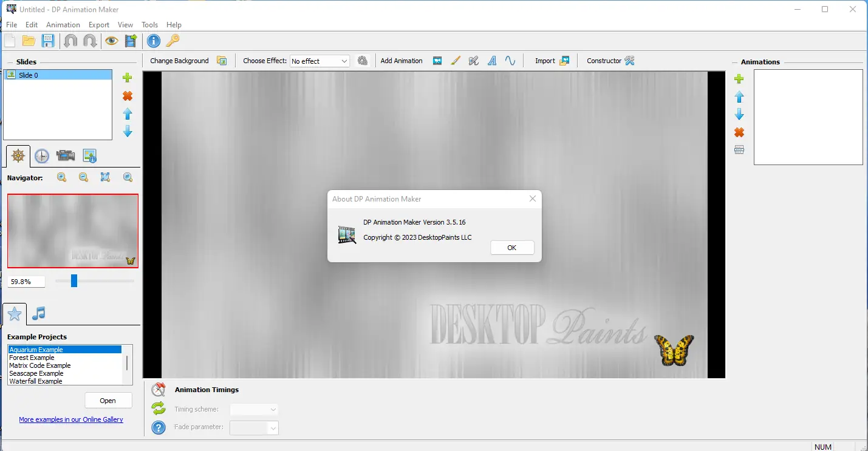
Task: Move the slide down with the blue arrow
Action: 128,131
